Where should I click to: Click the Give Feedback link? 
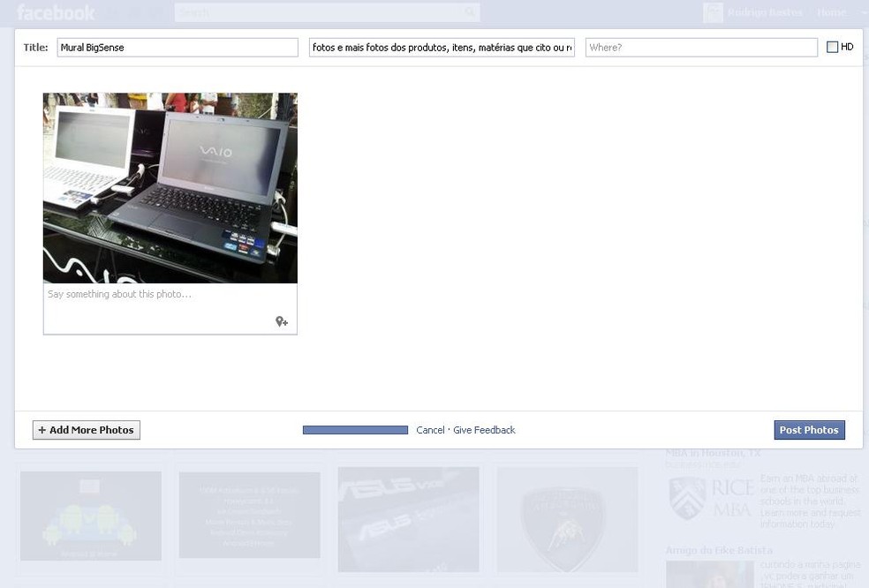tap(483, 430)
